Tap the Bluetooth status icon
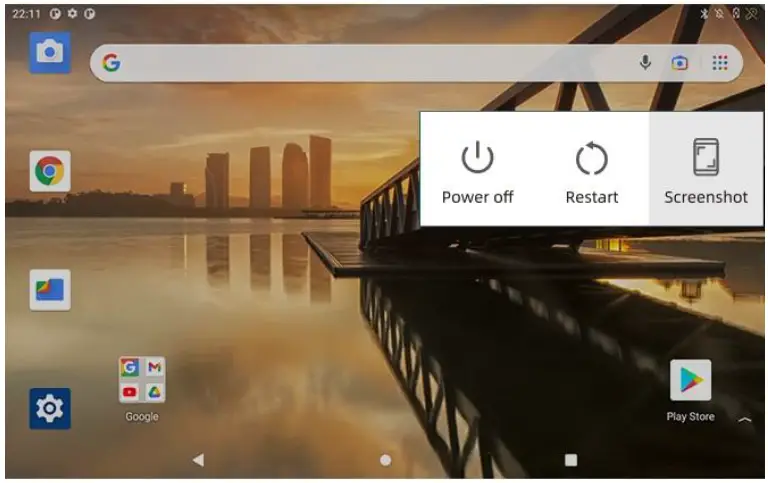The height and width of the screenshot is (483, 768). [x=704, y=13]
